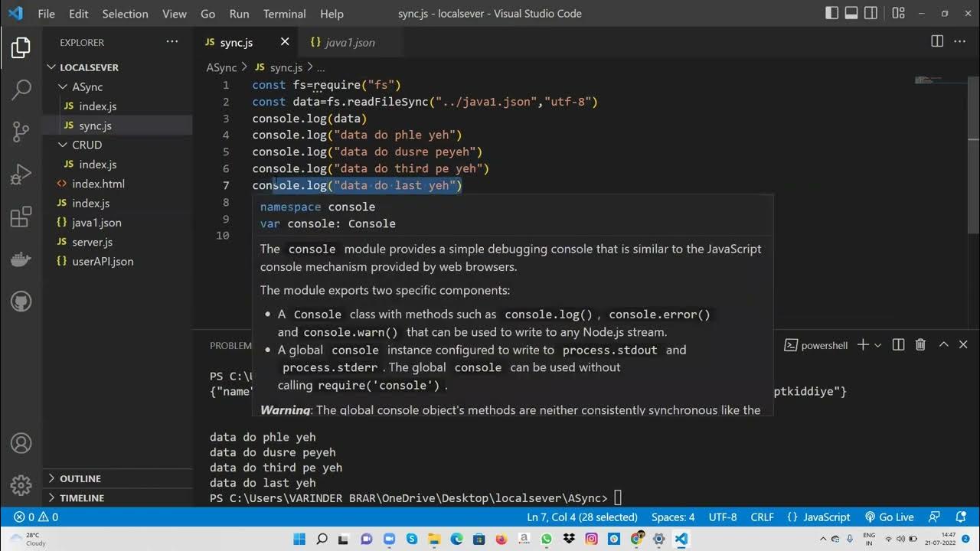Open the Edit menu
980x551 pixels.
[x=78, y=14]
